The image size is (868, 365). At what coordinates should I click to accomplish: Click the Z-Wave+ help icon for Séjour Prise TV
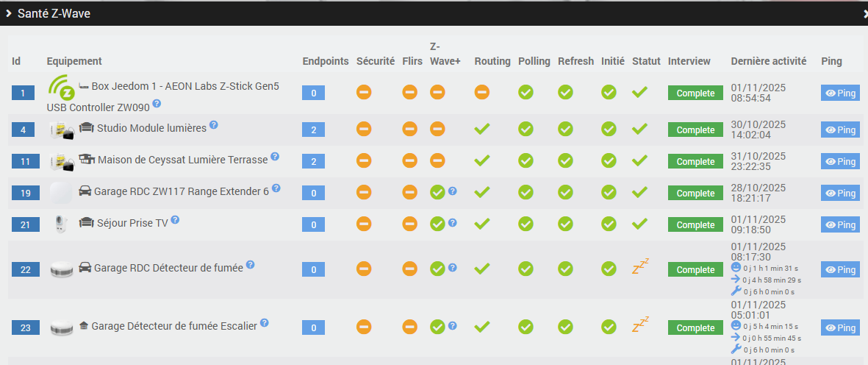pyautogui.click(x=453, y=222)
